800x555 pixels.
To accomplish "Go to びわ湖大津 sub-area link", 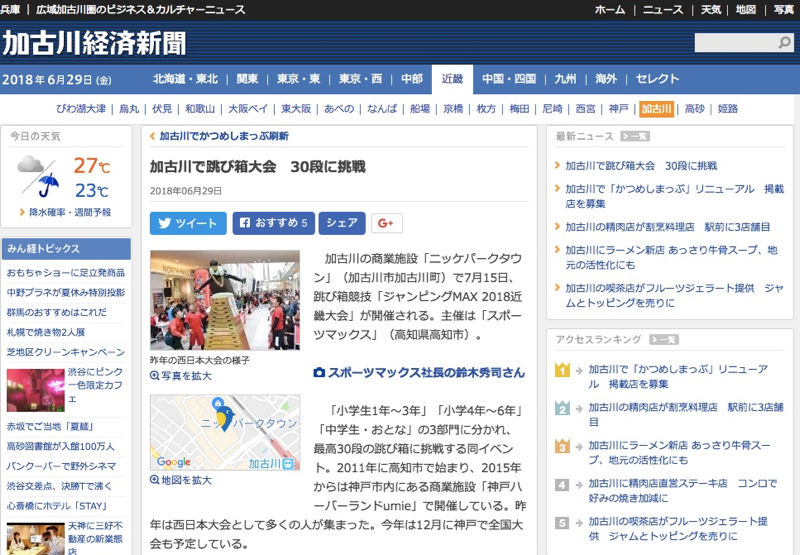I will pyautogui.click(x=81, y=109).
